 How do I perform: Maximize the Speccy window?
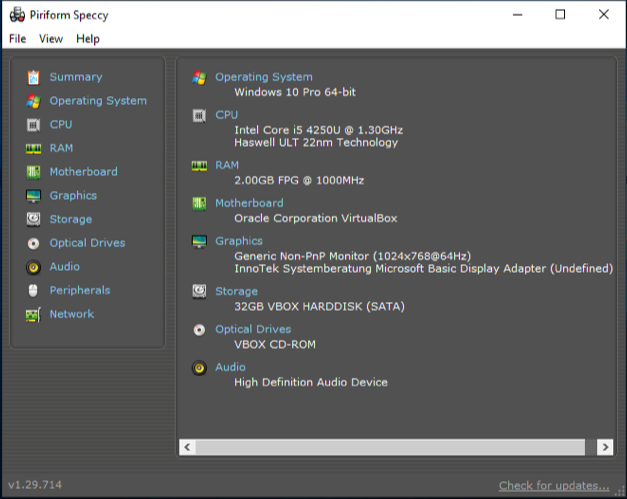click(x=560, y=15)
